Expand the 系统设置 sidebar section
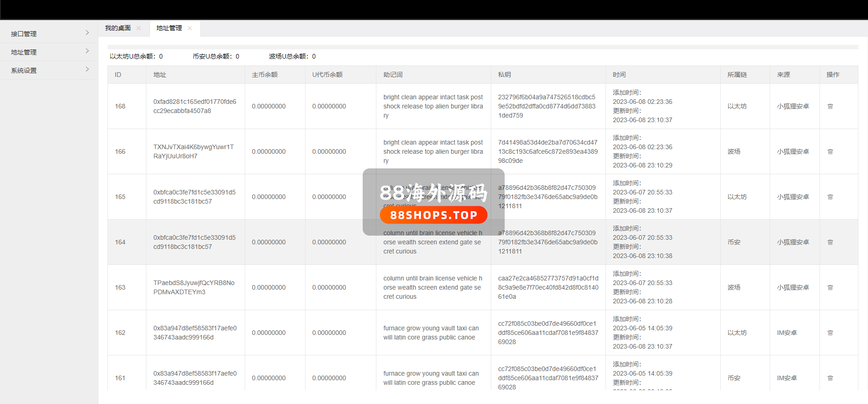This screenshot has height=404, width=868. pyautogui.click(x=48, y=70)
